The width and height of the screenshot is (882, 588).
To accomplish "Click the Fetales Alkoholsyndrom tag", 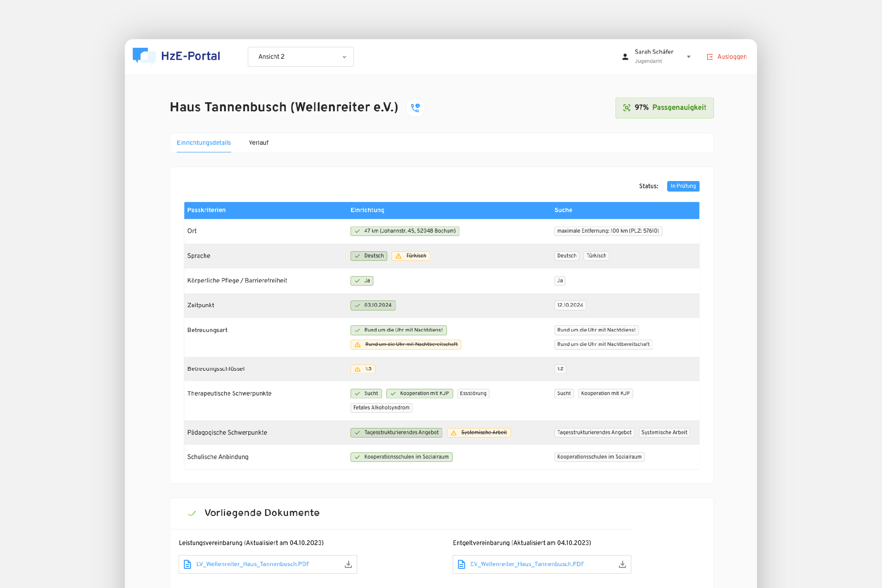I will 382,408.
